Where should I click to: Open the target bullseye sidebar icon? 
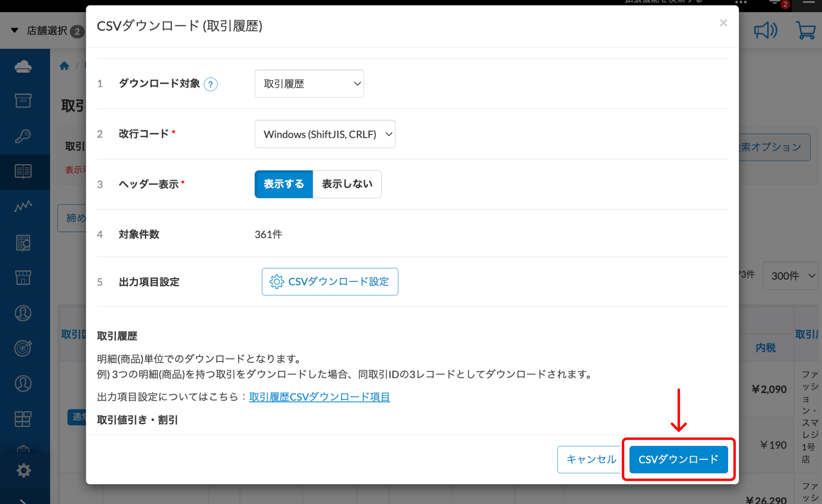tap(23, 348)
